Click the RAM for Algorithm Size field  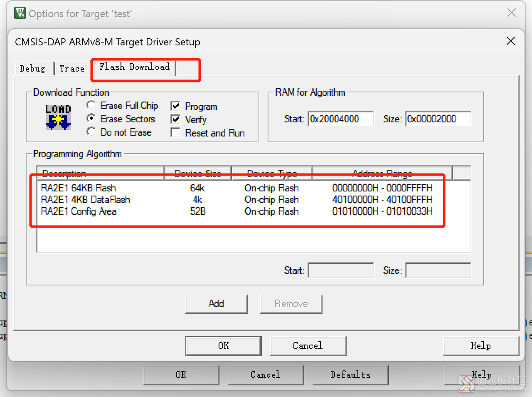tap(438, 119)
